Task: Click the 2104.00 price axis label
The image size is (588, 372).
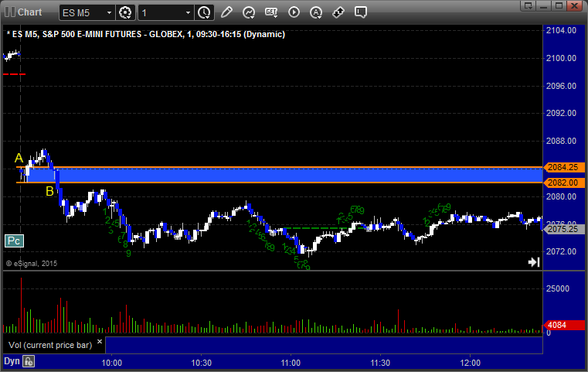Action: [561, 30]
